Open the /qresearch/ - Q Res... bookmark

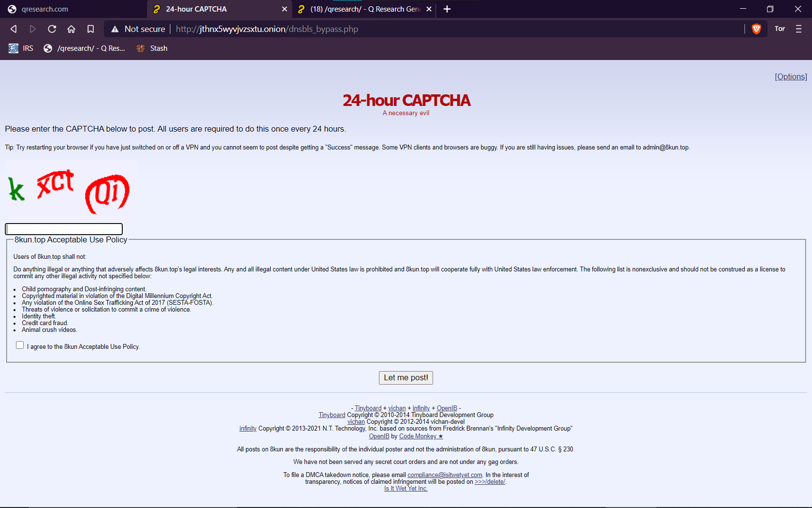[x=84, y=48]
